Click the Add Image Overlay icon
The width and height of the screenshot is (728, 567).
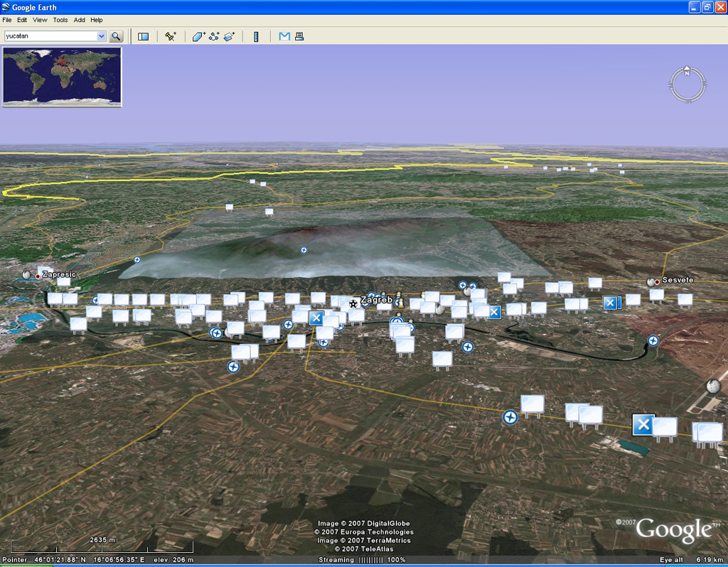click(x=229, y=36)
